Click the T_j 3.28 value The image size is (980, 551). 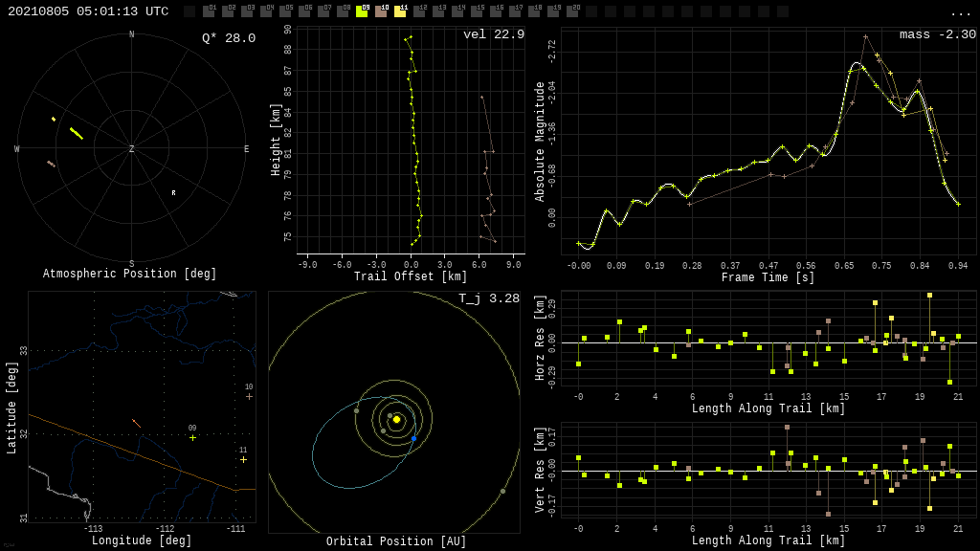pos(488,298)
